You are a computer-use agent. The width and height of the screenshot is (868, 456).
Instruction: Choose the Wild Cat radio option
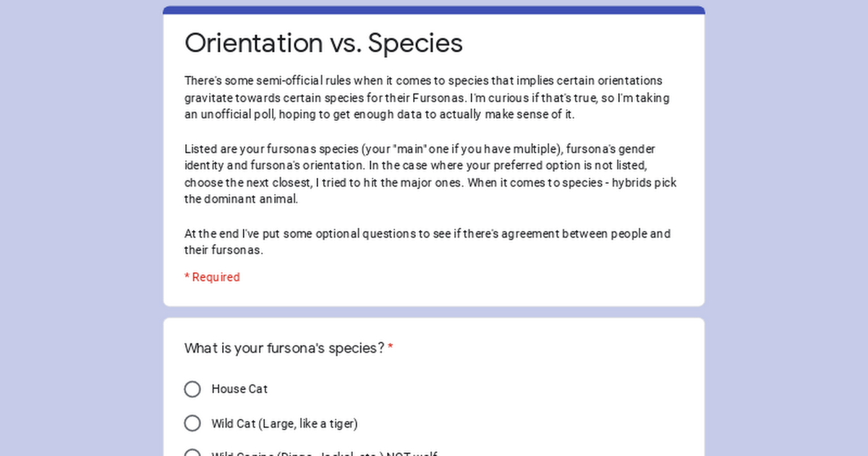pyautogui.click(x=192, y=423)
